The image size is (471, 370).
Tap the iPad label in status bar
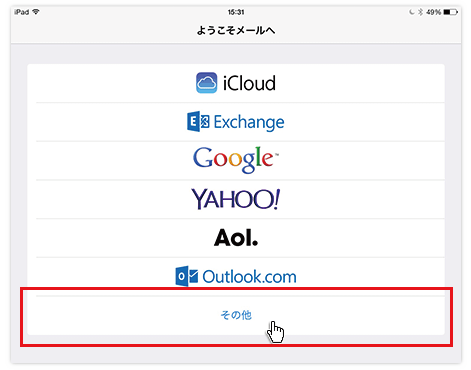click(22, 12)
